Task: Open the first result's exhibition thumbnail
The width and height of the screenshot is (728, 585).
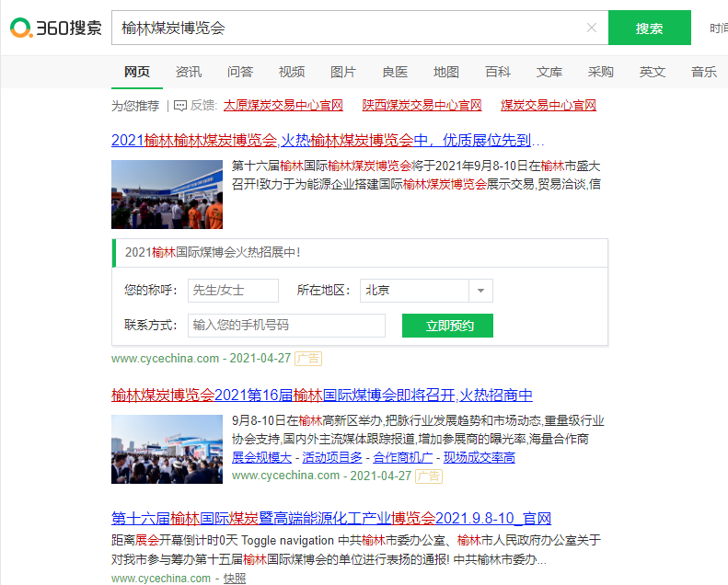Action: [167, 194]
